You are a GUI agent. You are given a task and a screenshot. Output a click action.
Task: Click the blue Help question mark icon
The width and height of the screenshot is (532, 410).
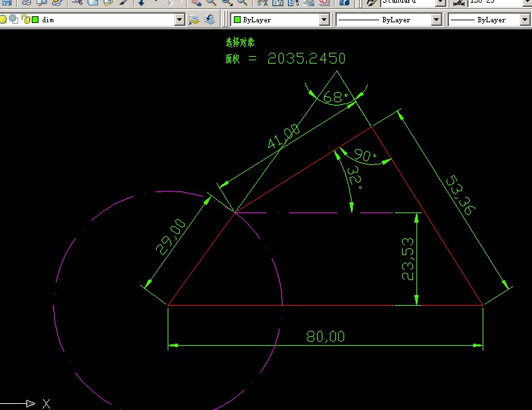[x=344, y=3]
